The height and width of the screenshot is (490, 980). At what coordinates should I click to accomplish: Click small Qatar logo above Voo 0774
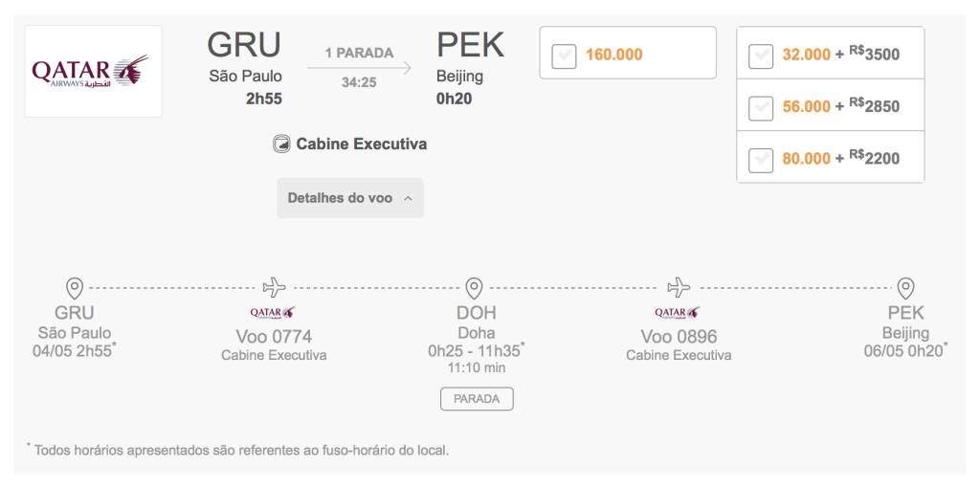coord(273,313)
